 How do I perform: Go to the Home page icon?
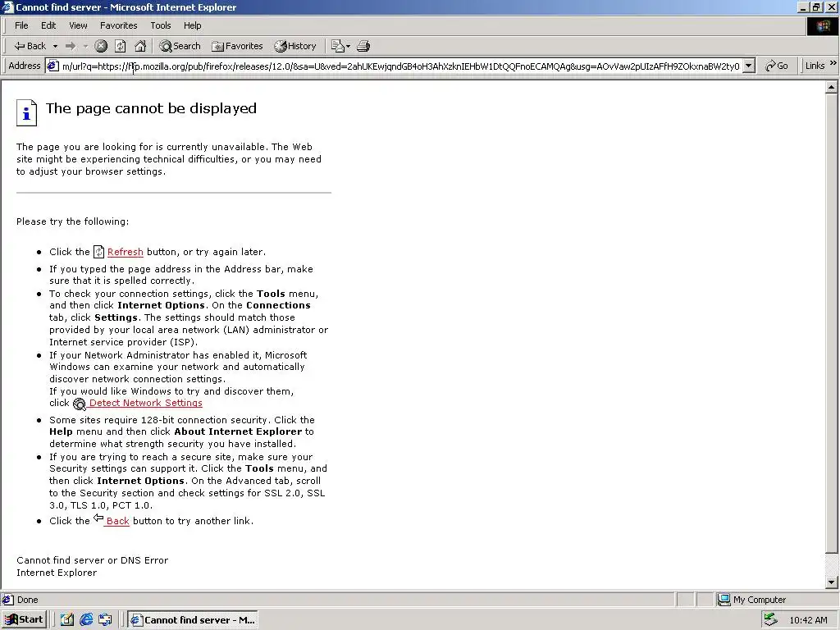[x=140, y=46]
